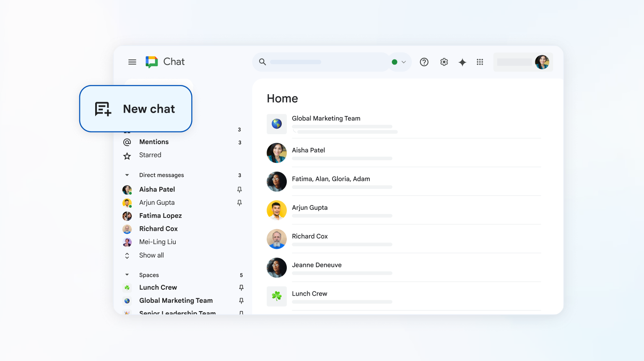
Task: Open the main menu hamburger icon
Action: (132, 62)
